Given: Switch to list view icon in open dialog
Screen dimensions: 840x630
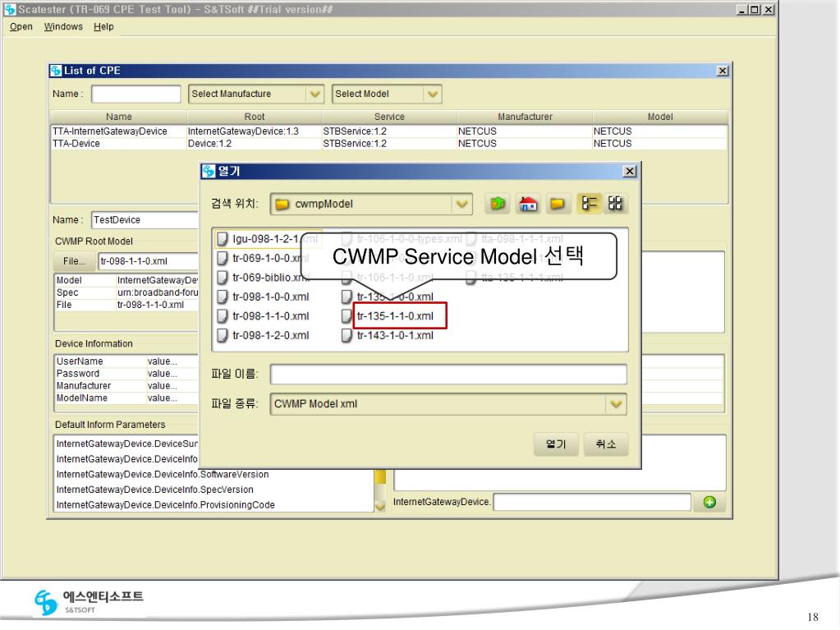Looking at the screenshot, I should click(589, 204).
